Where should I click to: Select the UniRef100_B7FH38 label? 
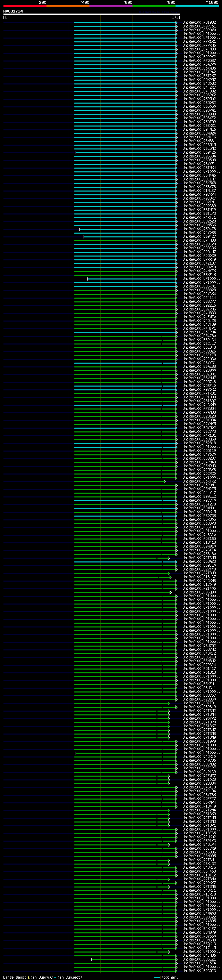pyautogui.click(x=199, y=241)
